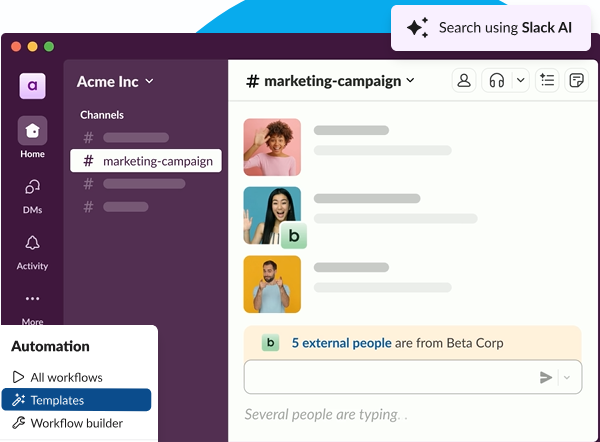The width and height of the screenshot is (600, 442).
Task: Click the Slack AI sparkle icon
Action: pos(417,28)
